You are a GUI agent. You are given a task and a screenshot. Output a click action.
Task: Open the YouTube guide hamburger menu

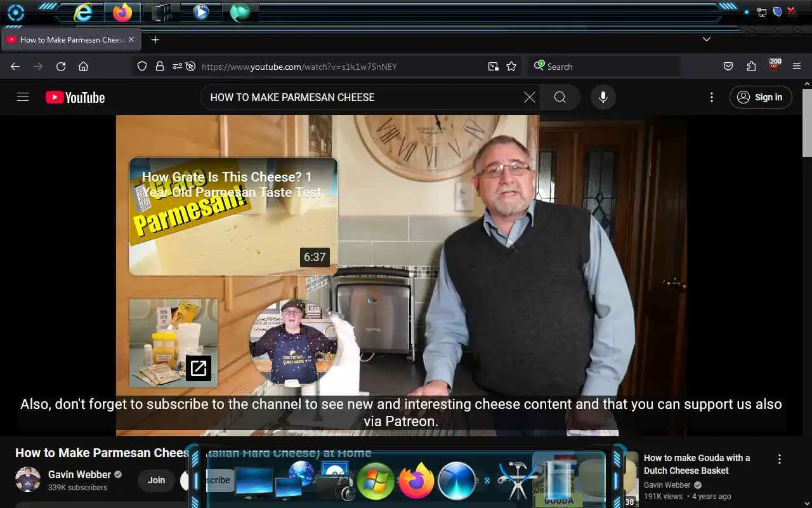tap(23, 97)
